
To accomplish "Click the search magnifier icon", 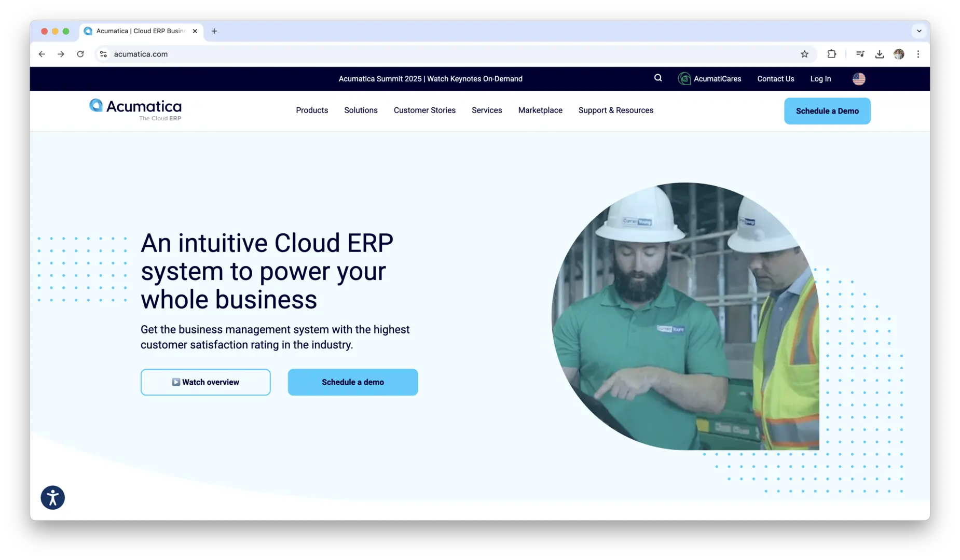I will (658, 78).
